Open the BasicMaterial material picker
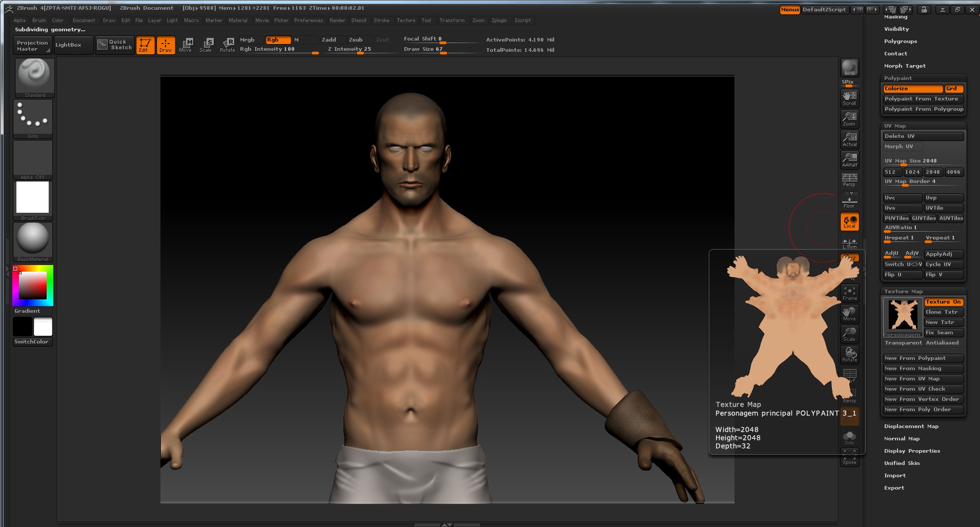The width and height of the screenshot is (980, 527). pos(33,241)
